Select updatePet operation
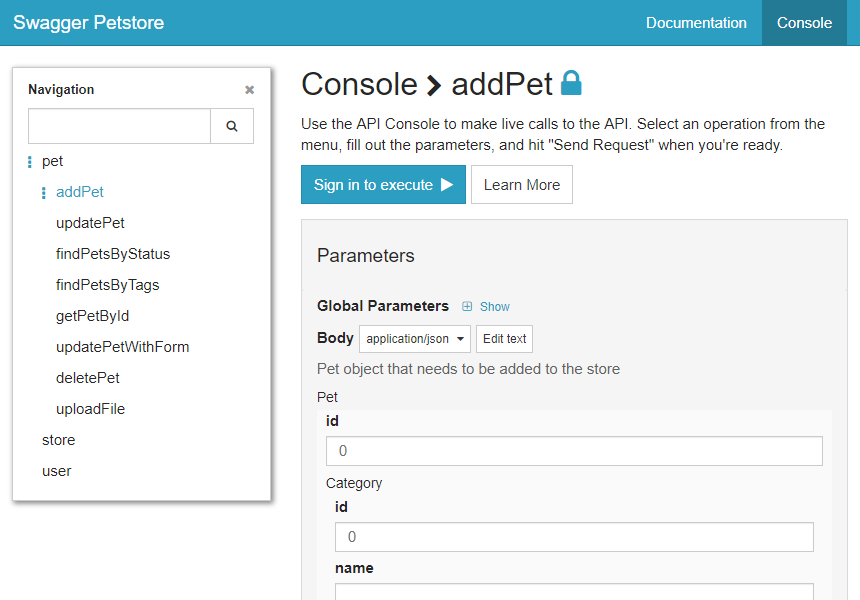The width and height of the screenshot is (860, 600). pos(90,223)
